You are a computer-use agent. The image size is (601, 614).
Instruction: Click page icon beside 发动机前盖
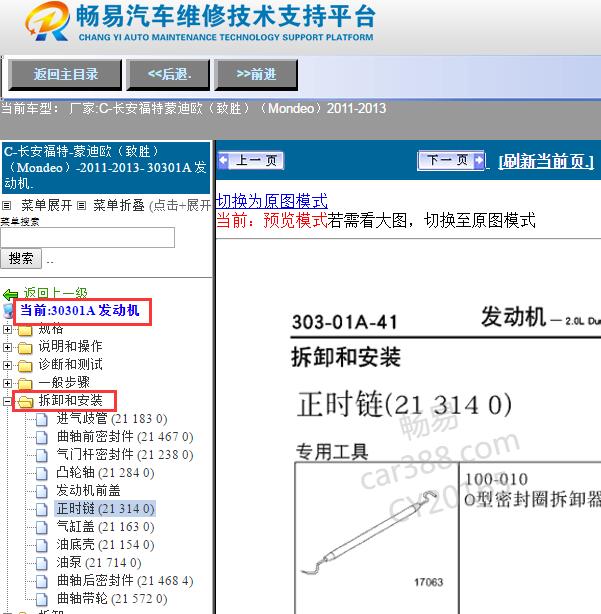(42, 491)
